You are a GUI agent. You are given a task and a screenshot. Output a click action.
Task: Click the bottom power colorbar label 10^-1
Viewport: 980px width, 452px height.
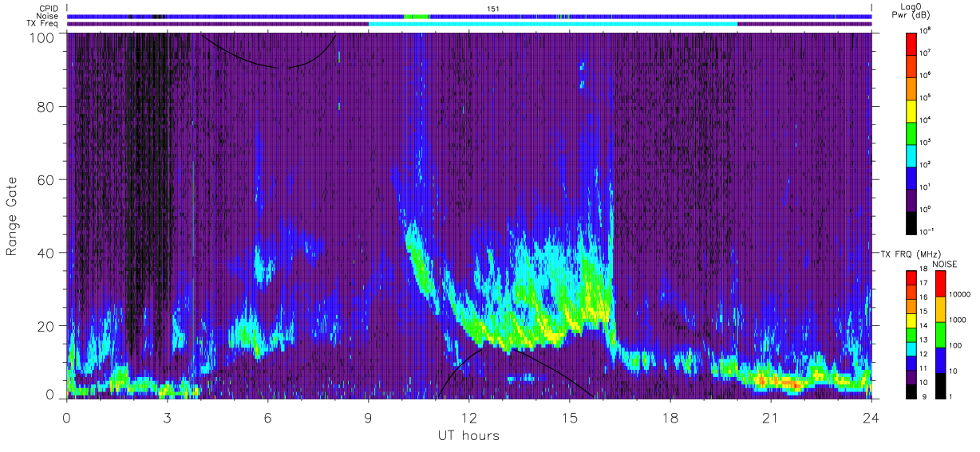click(927, 231)
